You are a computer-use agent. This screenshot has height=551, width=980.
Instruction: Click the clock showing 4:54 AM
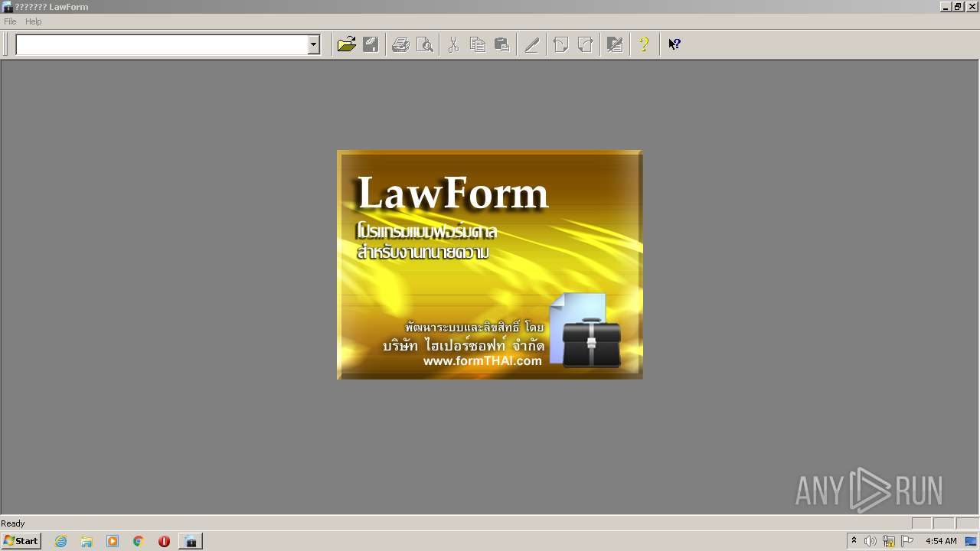(941, 541)
